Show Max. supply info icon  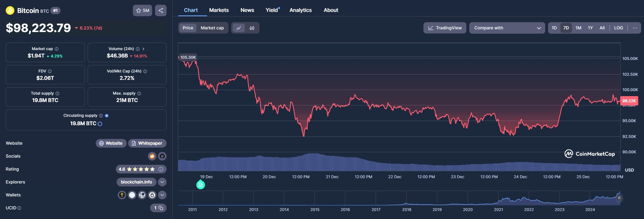(x=139, y=93)
